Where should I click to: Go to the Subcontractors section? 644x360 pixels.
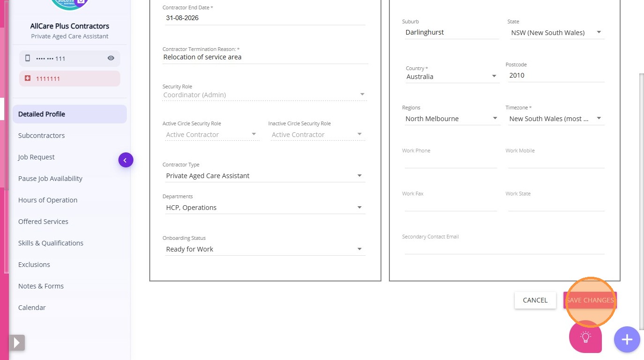click(x=42, y=136)
